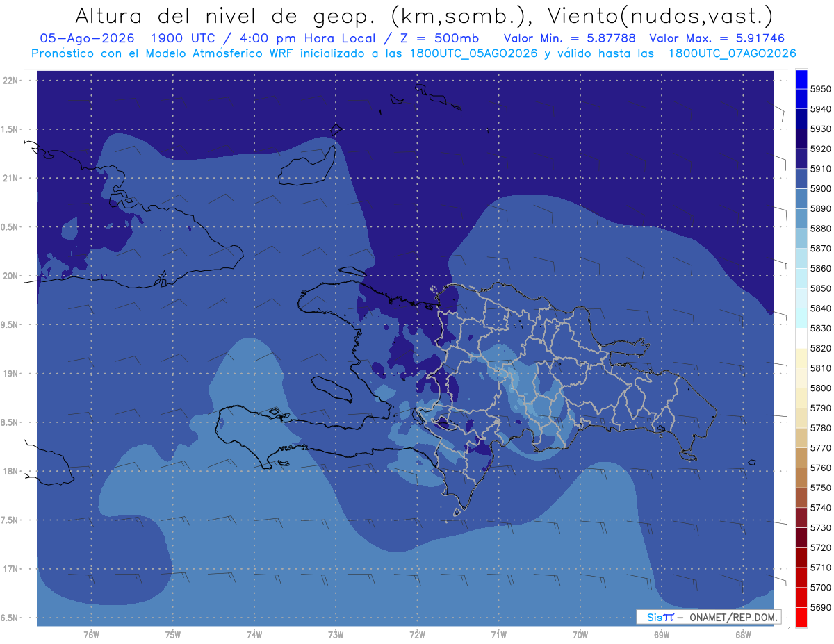Click the '5920' color scale label
This screenshot has width=834, height=644.
820,149
